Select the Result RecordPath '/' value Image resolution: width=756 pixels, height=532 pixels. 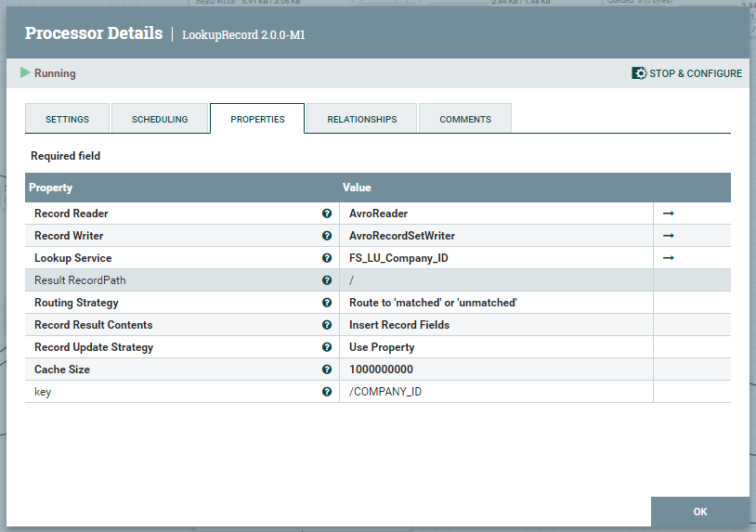tap(496, 280)
